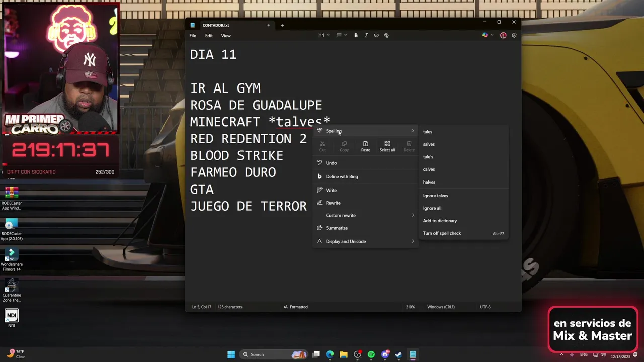Insert a link using the toolbar link icon
The width and height of the screenshot is (644, 362).
pyautogui.click(x=376, y=35)
